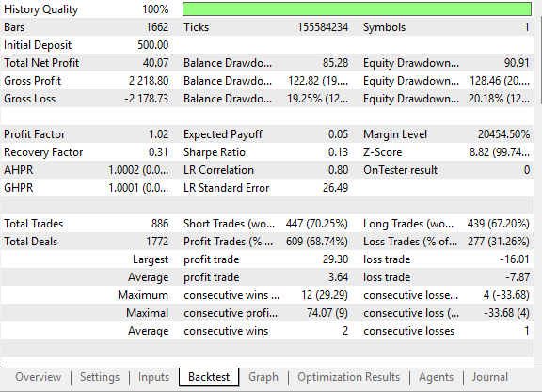Switch to the Journal tab
The width and height of the screenshot is (542, 392).
490,377
